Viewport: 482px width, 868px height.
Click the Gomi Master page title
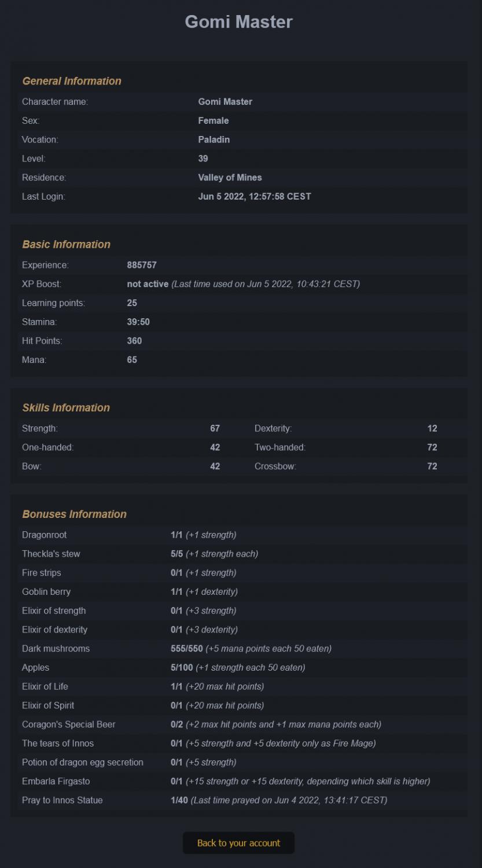[238, 22]
